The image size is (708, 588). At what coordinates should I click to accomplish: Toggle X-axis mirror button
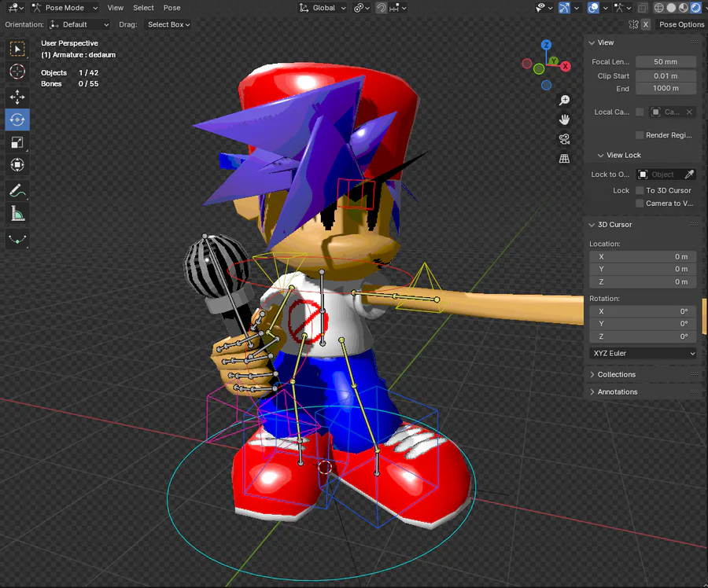pos(646,24)
